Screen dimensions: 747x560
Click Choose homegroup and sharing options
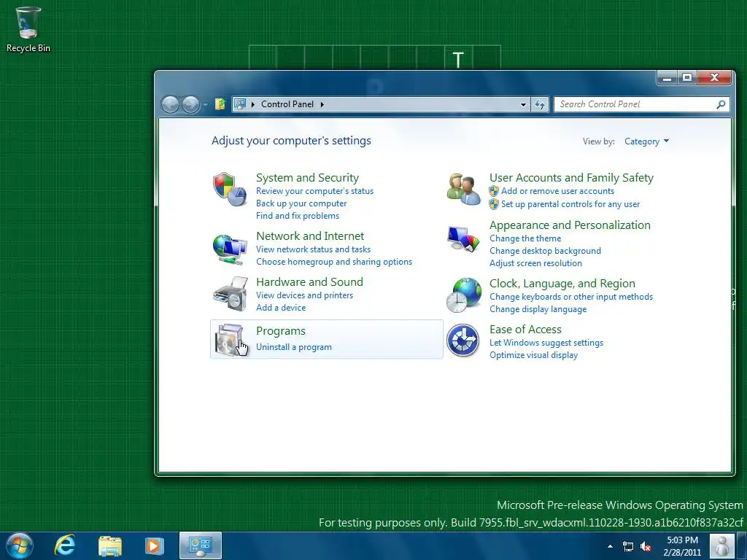pos(334,262)
